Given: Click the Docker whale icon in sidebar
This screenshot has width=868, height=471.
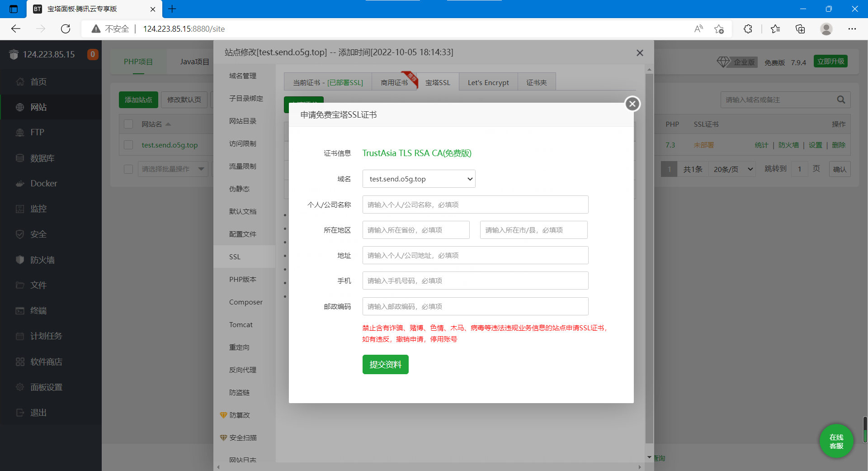Looking at the screenshot, I should click(x=20, y=184).
